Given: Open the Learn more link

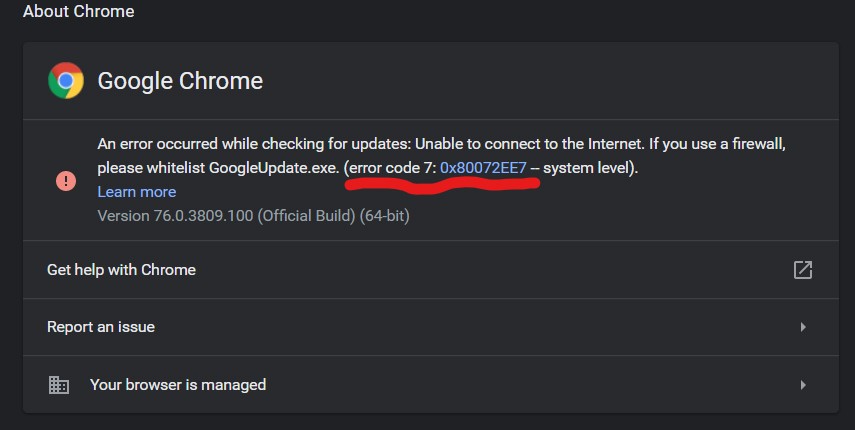Looking at the screenshot, I should (137, 192).
